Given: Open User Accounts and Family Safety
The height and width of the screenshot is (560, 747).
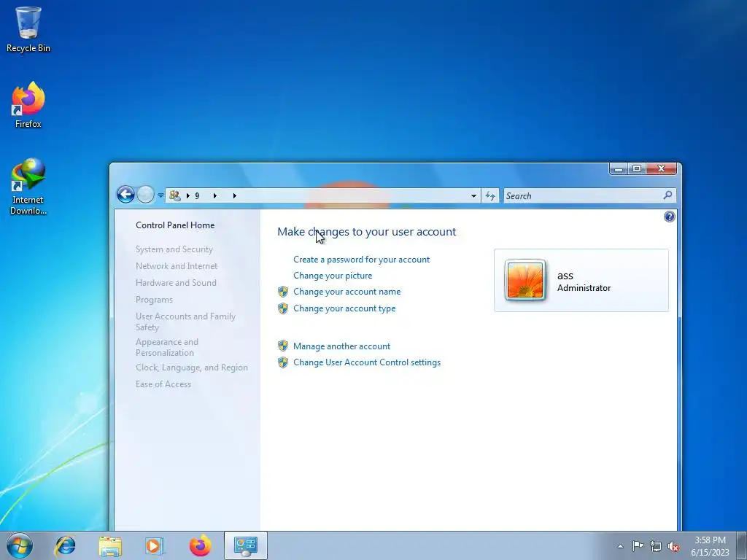Looking at the screenshot, I should pos(185,322).
